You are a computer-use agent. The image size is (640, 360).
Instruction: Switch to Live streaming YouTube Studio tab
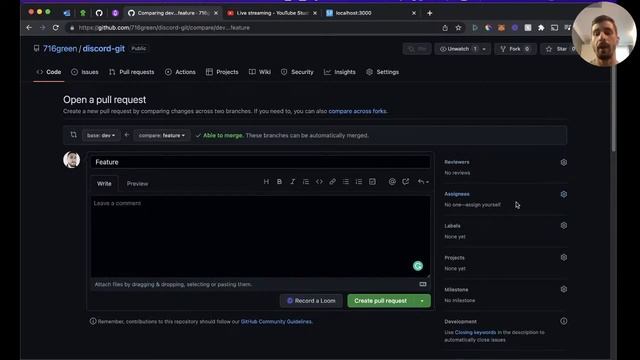point(272,13)
